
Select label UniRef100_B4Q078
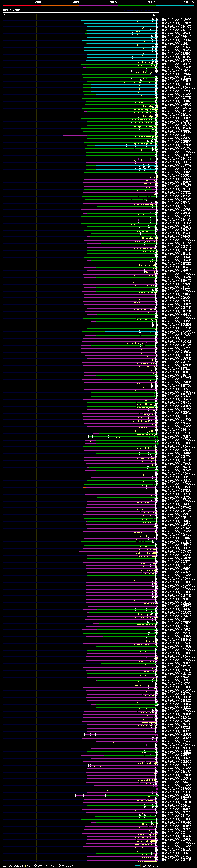click(x=176, y=372)
